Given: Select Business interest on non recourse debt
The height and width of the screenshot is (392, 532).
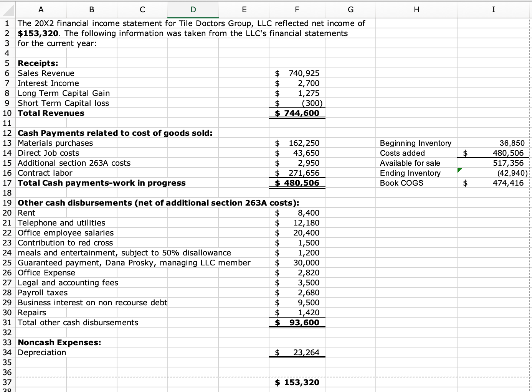Looking at the screenshot, I should [93, 303].
